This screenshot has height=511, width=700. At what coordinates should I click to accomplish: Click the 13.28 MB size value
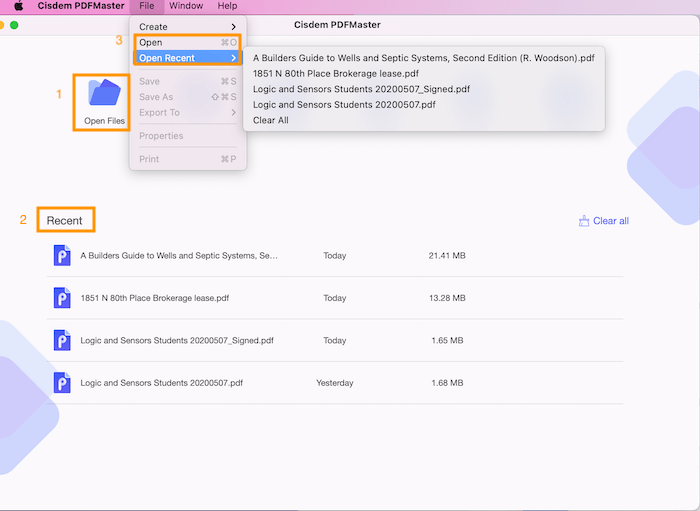click(447, 298)
